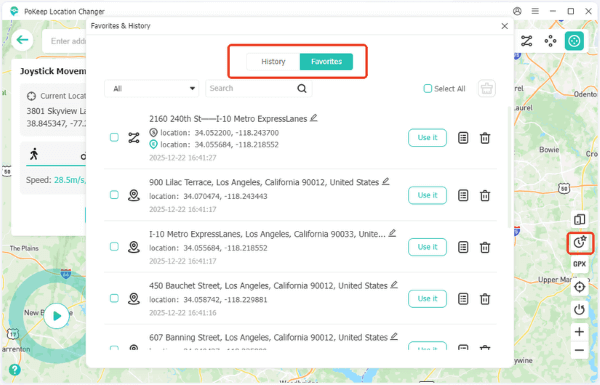
Task: Open details list for 450 Bauchet Street
Action: tap(463, 299)
